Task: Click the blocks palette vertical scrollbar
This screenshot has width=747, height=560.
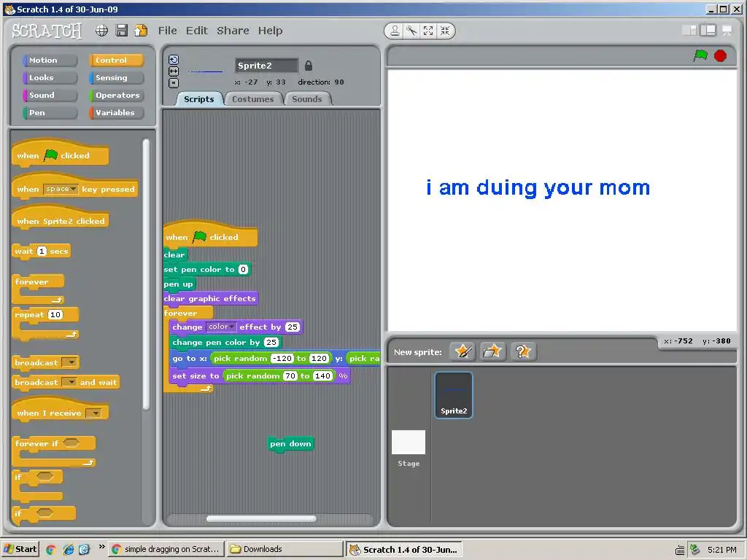Action: tap(146, 274)
